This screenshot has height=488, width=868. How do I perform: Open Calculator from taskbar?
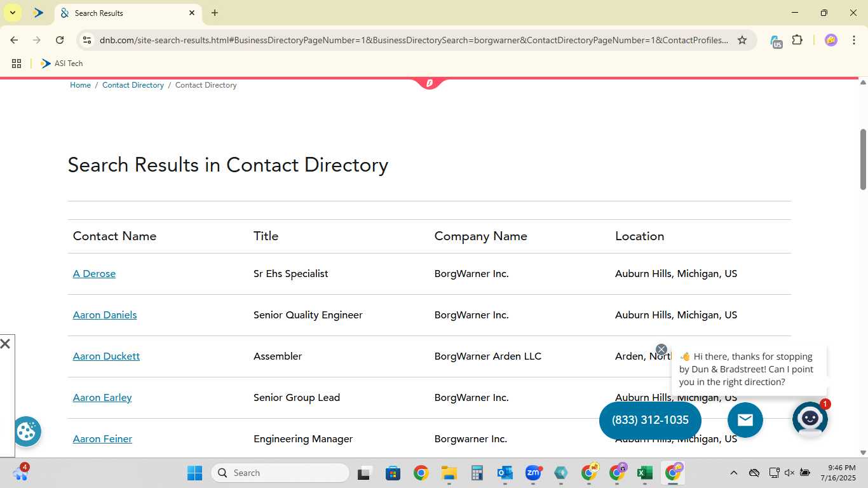tap(477, 473)
